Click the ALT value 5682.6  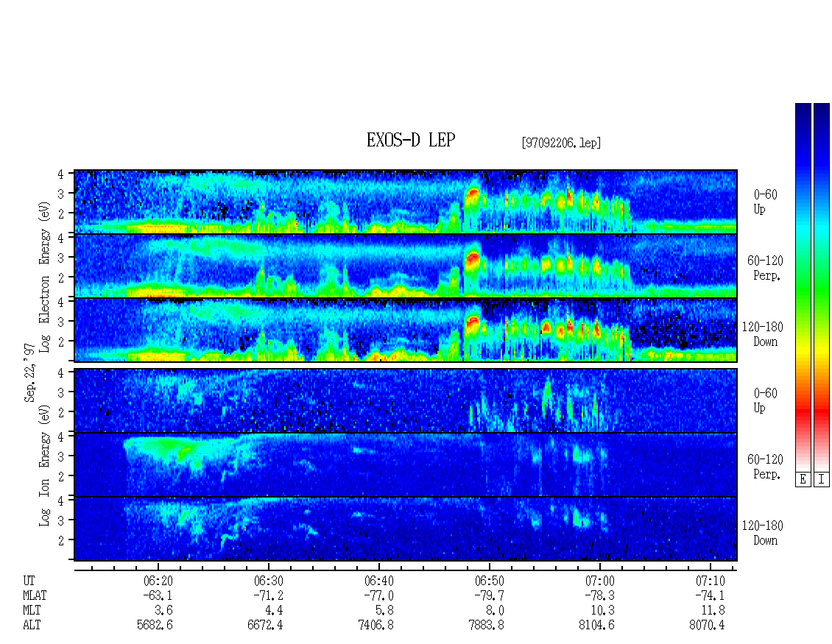click(x=155, y=626)
